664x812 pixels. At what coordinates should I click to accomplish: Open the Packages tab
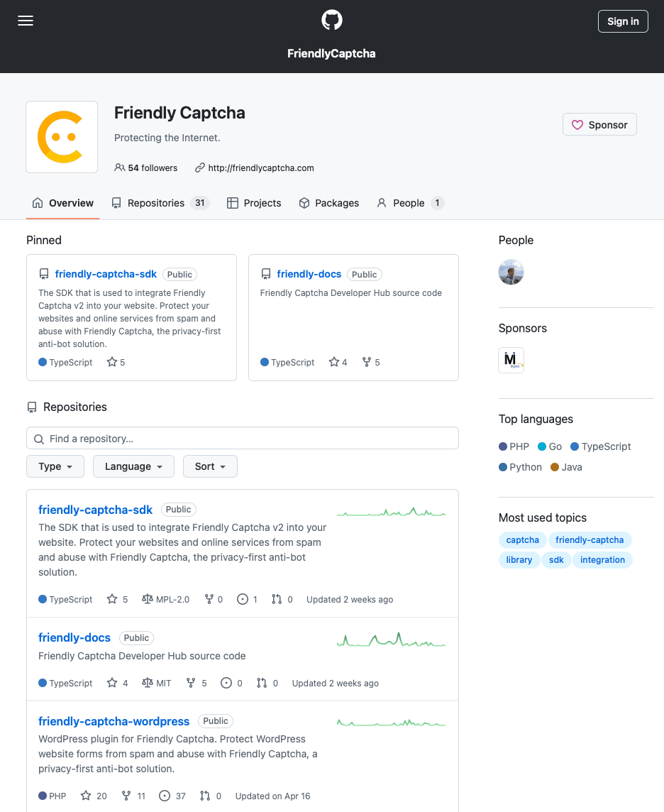click(x=328, y=203)
